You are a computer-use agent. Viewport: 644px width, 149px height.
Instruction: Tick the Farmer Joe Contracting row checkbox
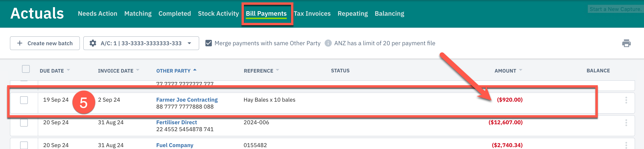tap(24, 100)
